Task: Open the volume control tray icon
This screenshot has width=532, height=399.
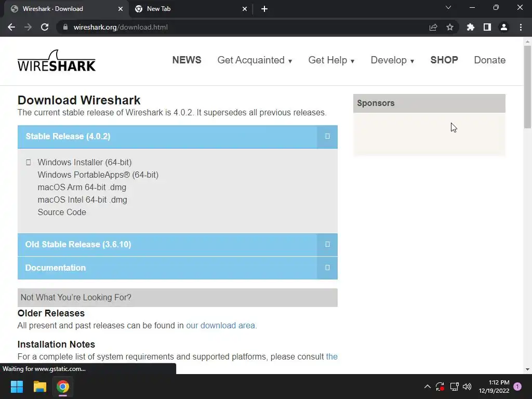Action: point(467,387)
